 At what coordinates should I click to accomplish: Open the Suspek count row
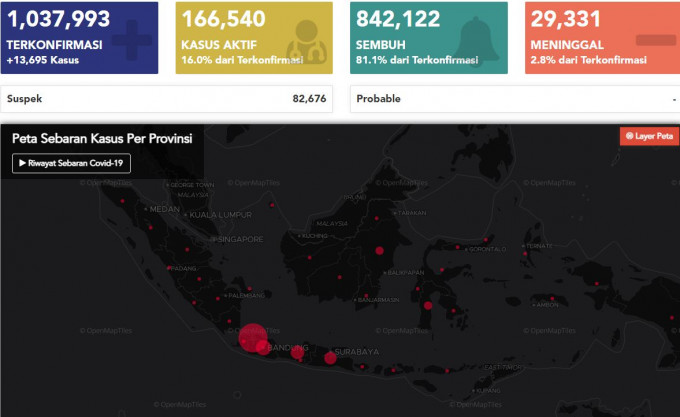(x=168, y=99)
